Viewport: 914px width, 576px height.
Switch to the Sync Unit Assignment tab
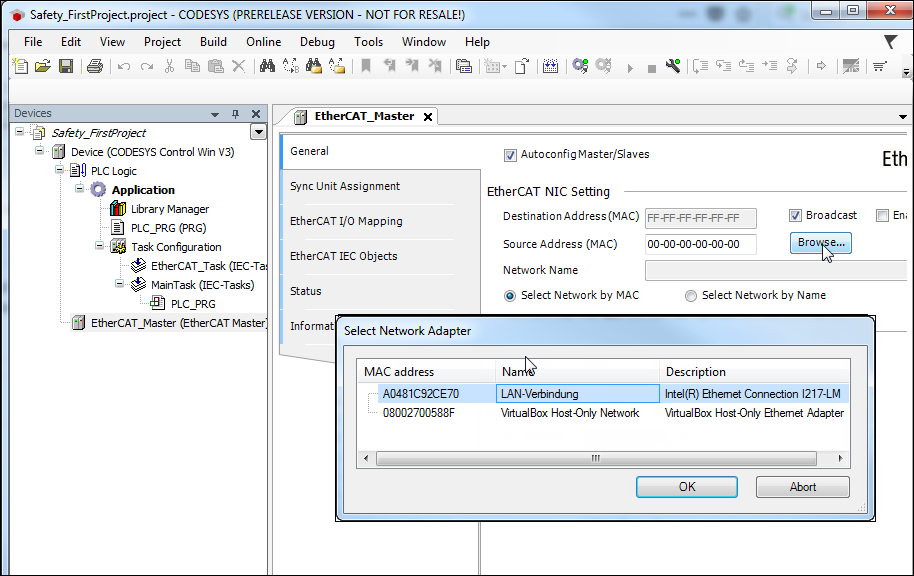click(347, 185)
